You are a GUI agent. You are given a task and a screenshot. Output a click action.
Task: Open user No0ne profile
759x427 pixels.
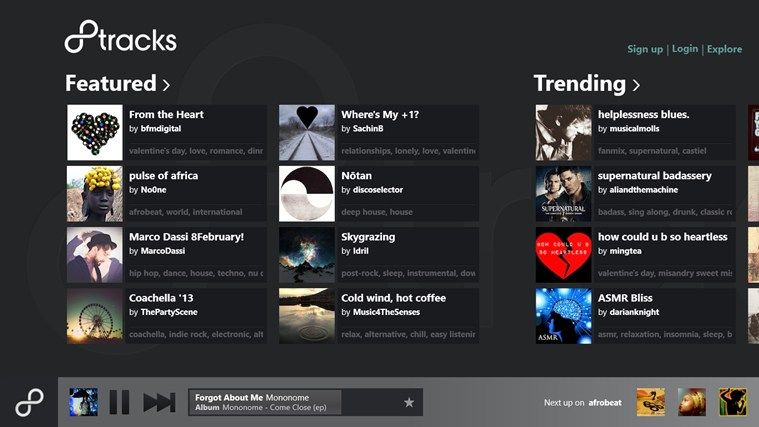click(x=153, y=190)
